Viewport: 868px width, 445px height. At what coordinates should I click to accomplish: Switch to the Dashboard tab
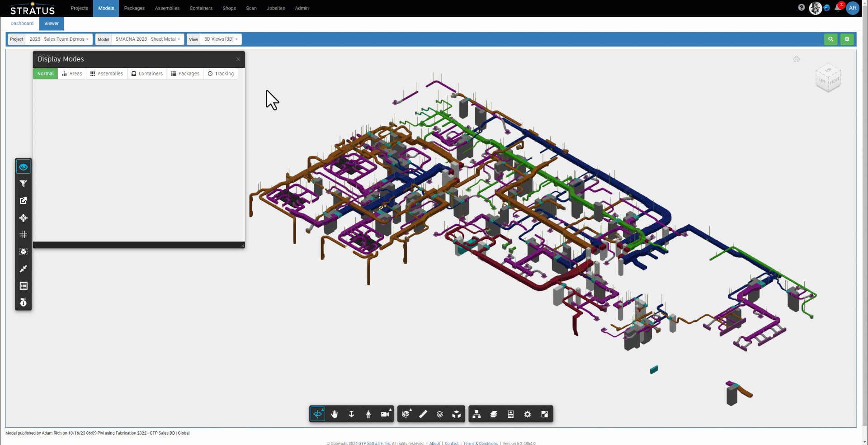pos(22,24)
